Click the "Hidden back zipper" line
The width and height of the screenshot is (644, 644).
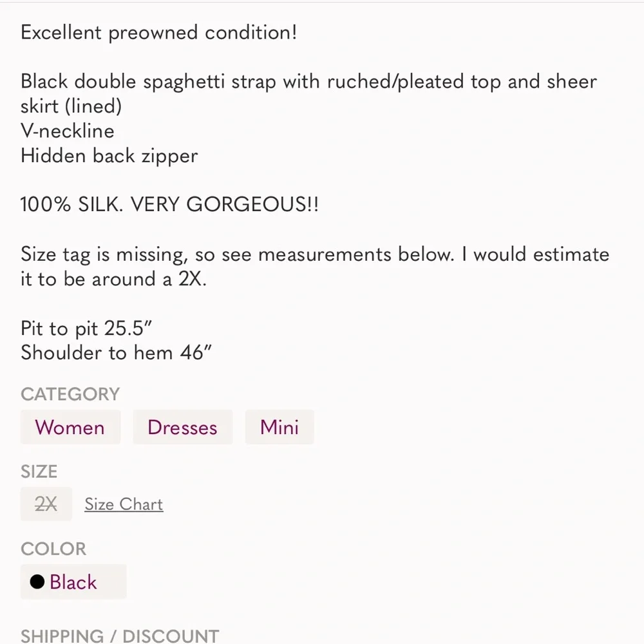[109, 156]
